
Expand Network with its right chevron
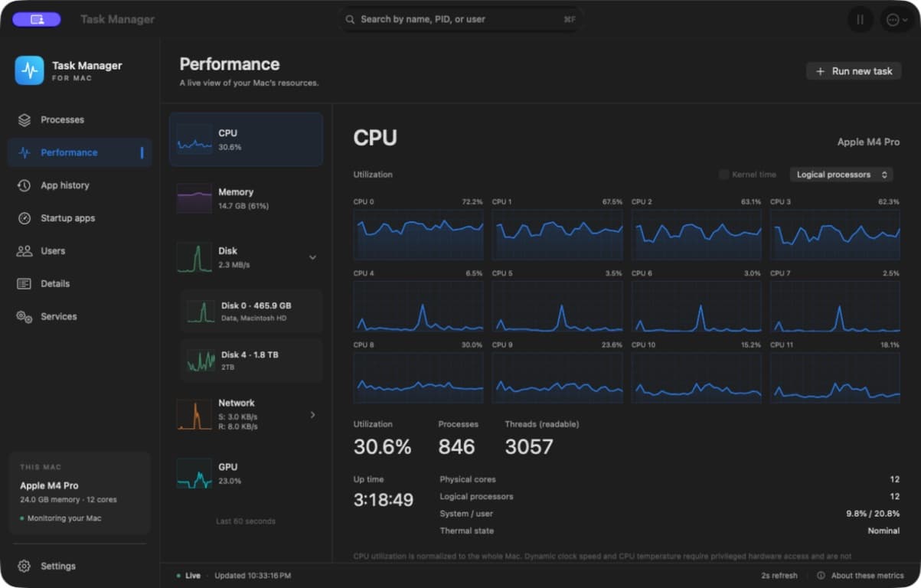pyautogui.click(x=312, y=415)
